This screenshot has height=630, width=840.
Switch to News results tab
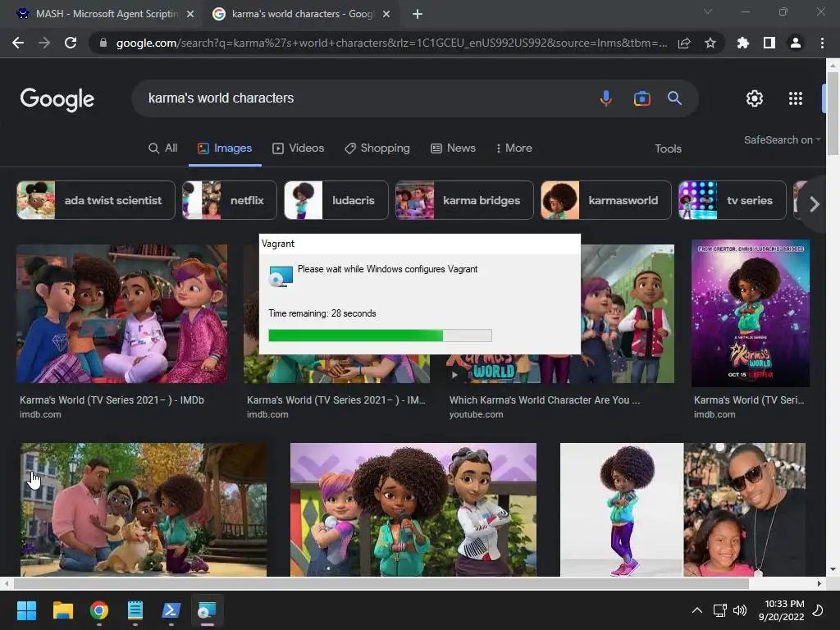point(453,148)
